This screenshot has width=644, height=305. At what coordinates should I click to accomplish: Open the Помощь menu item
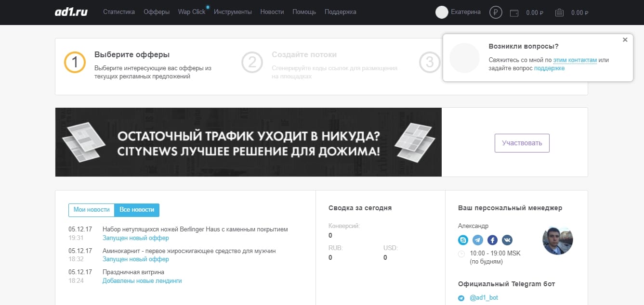(x=304, y=12)
